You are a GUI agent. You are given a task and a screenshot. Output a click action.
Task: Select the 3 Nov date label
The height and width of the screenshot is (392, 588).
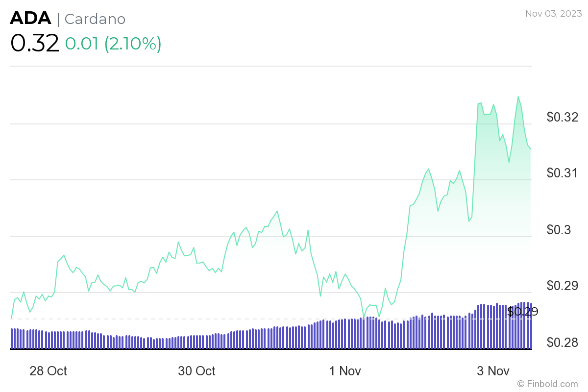click(493, 371)
